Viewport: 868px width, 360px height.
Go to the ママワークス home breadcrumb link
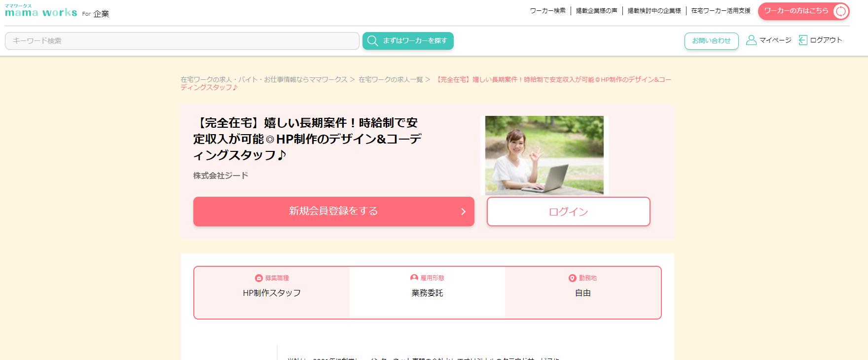click(264, 79)
